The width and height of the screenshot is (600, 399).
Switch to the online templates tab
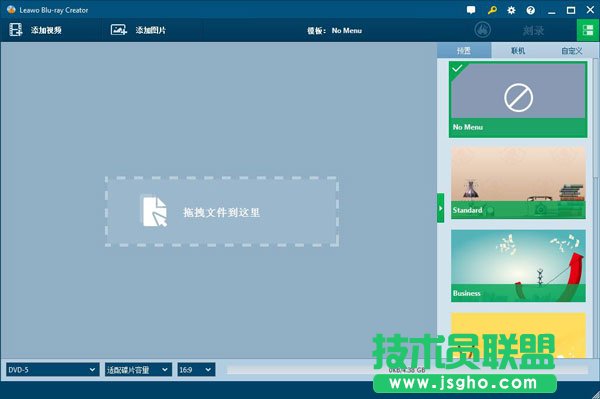[518, 50]
